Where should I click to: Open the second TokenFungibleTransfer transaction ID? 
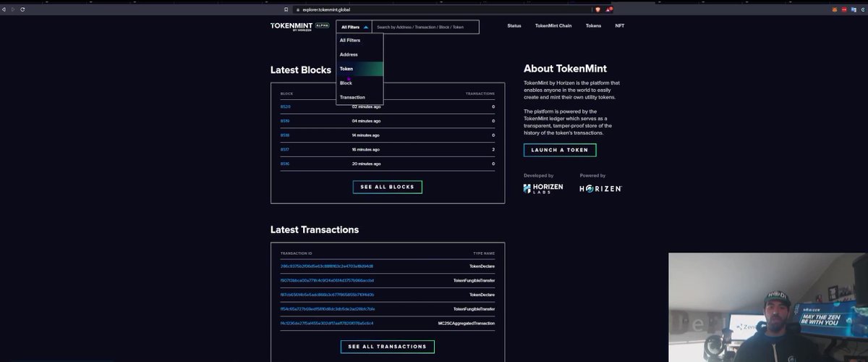(327, 308)
